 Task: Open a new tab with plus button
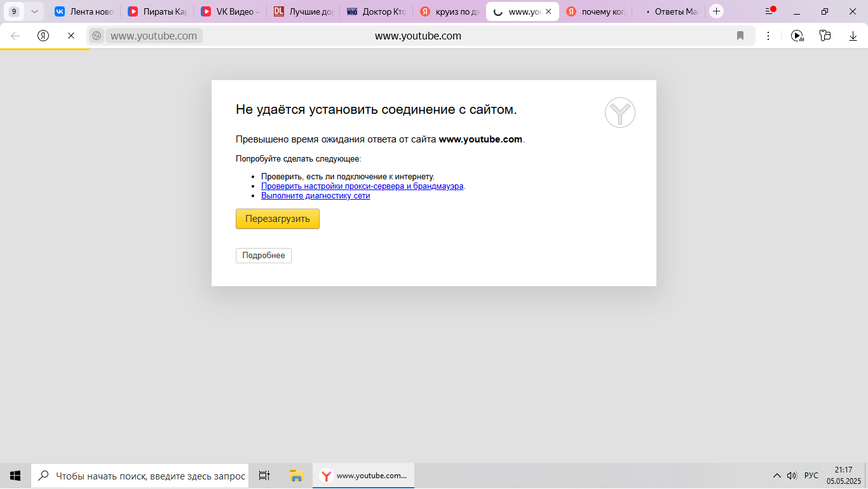tap(717, 11)
